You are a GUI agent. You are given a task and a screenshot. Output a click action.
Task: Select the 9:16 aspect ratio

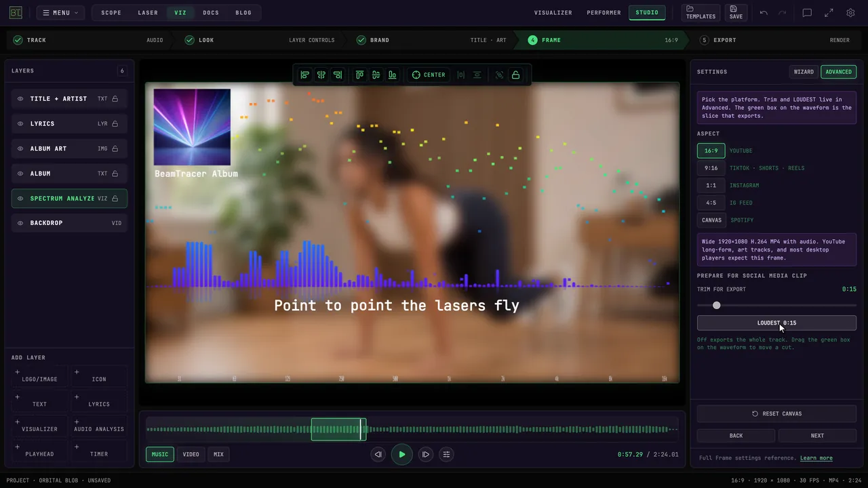click(711, 168)
